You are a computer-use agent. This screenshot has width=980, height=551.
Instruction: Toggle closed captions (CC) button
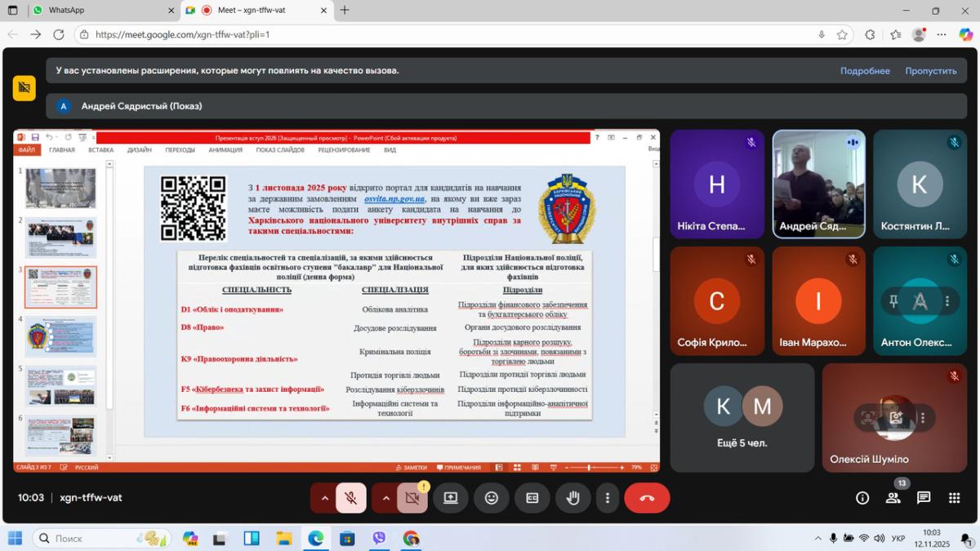click(x=532, y=498)
